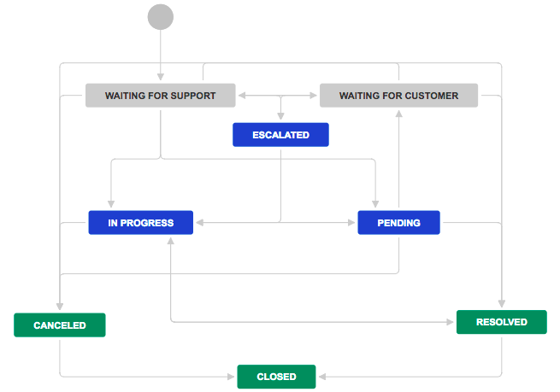The image size is (560, 392).
Task: Select the Canceled status node
Action: (59, 325)
